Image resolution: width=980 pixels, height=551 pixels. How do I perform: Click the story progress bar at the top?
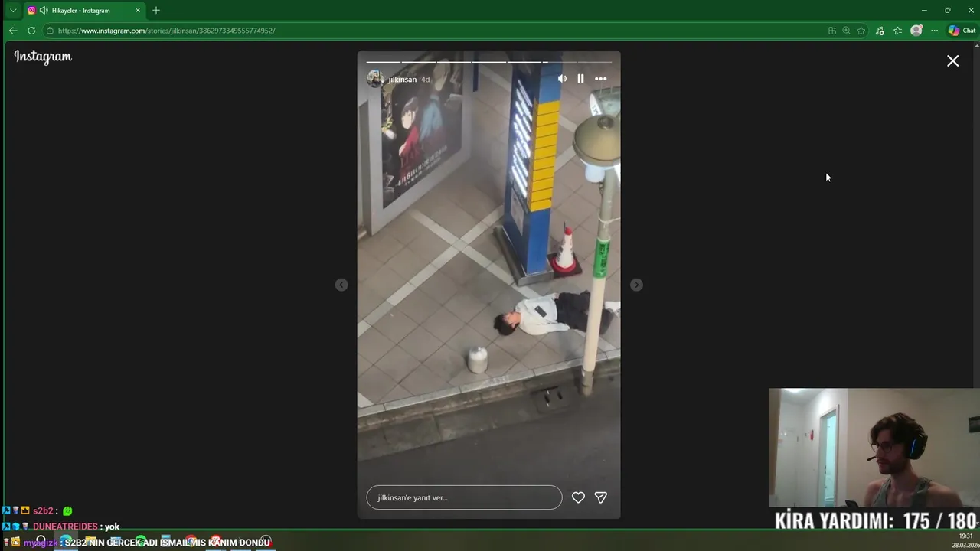pos(489,61)
